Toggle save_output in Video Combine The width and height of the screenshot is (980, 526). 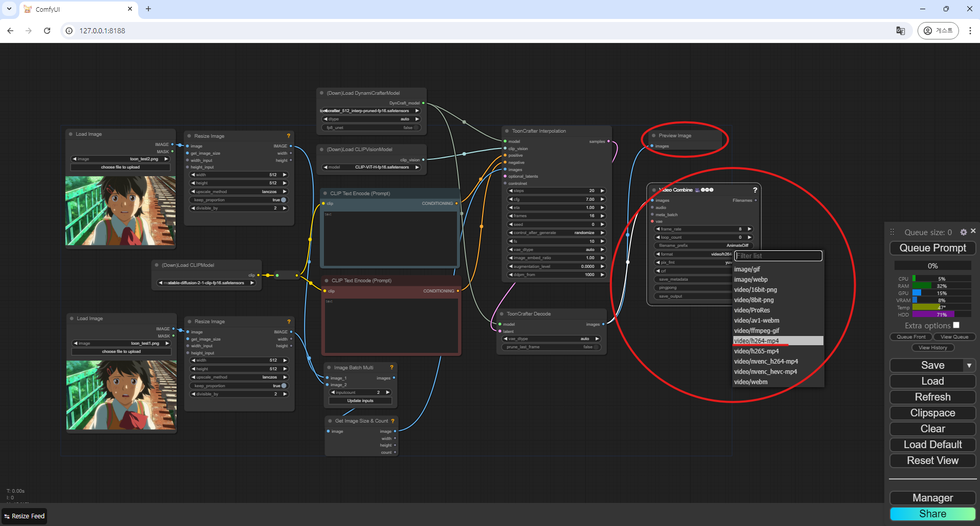pos(693,296)
